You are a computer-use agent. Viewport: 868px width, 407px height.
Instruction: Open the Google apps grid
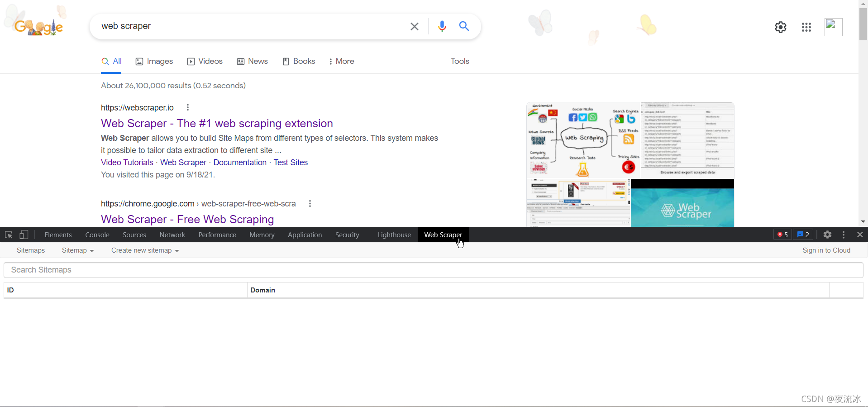click(806, 27)
